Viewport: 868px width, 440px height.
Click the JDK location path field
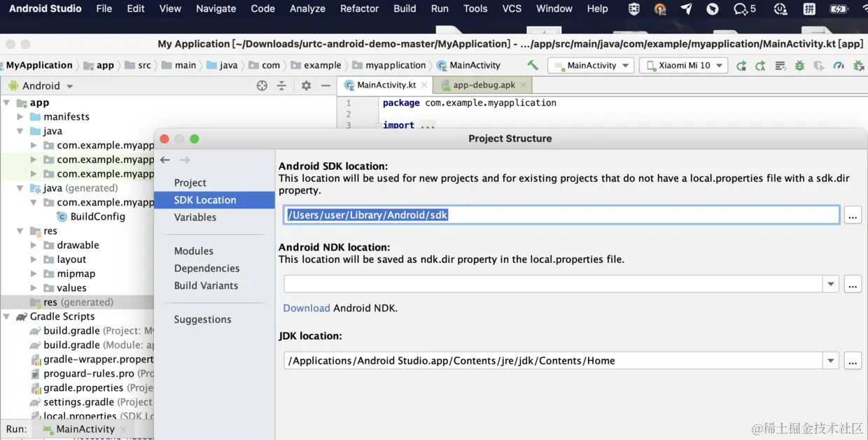[x=553, y=361]
